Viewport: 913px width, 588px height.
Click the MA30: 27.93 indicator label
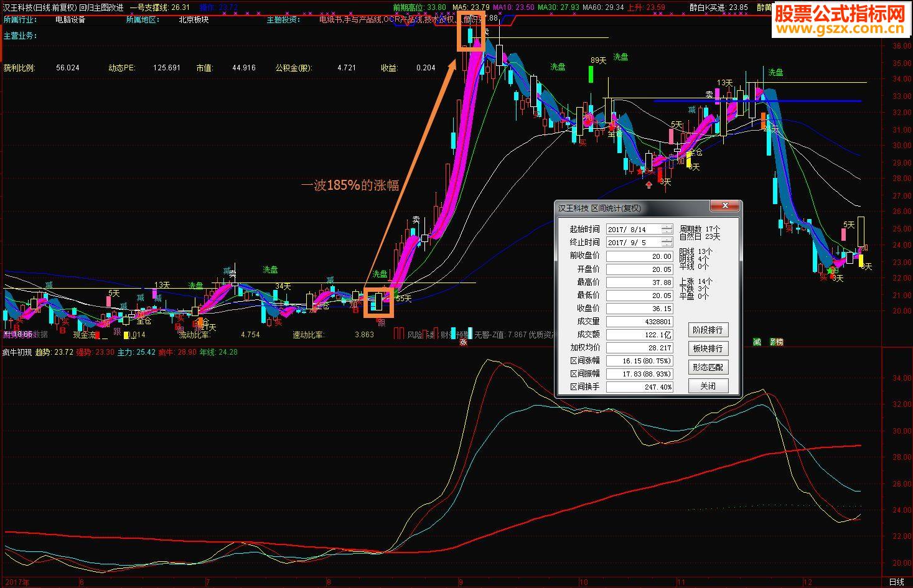[x=558, y=7]
